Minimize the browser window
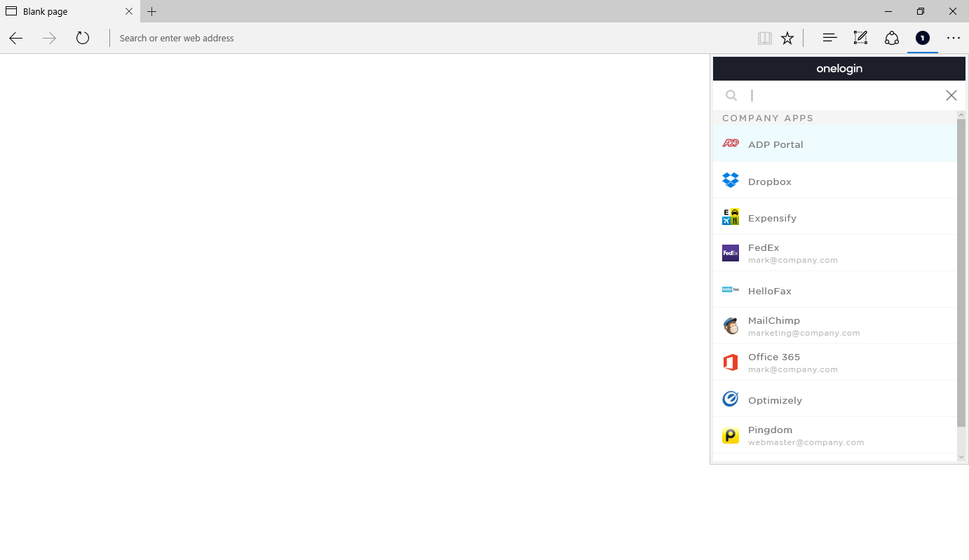Image resolution: width=969 pixels, height=560 pixels. pos(889,11)
